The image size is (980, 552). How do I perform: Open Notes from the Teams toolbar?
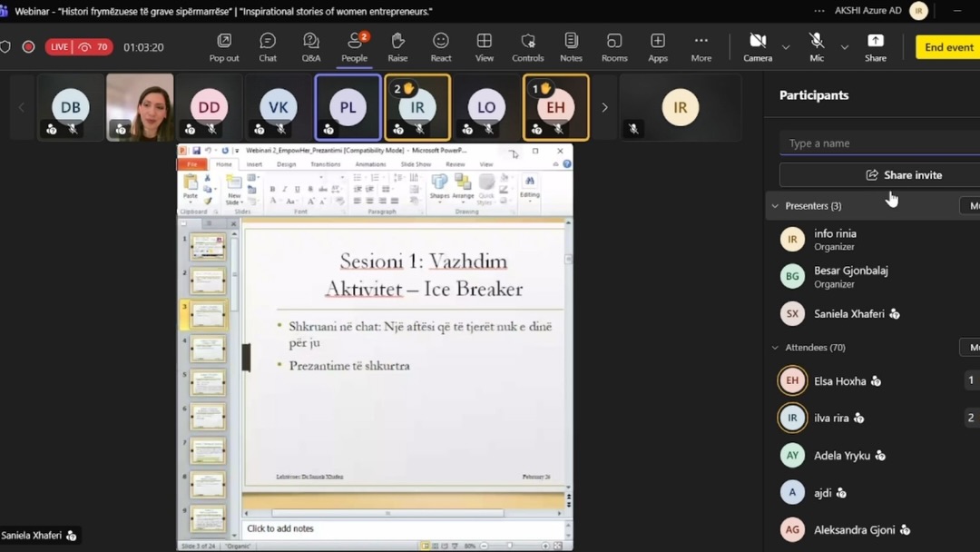coord(571,47)
